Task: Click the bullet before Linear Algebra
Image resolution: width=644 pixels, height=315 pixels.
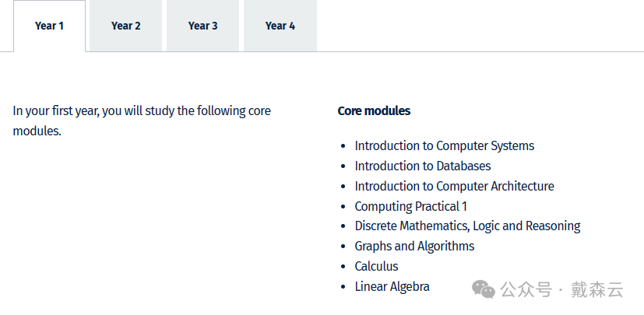Action: pos(343,287)
